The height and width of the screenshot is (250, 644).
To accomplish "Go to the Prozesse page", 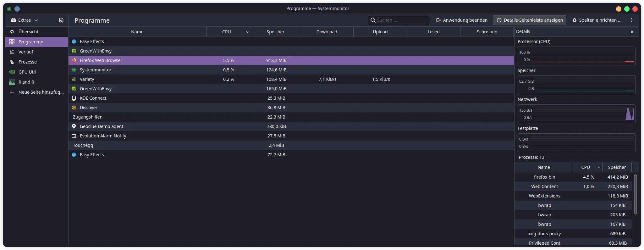I will tap(37, 62).
